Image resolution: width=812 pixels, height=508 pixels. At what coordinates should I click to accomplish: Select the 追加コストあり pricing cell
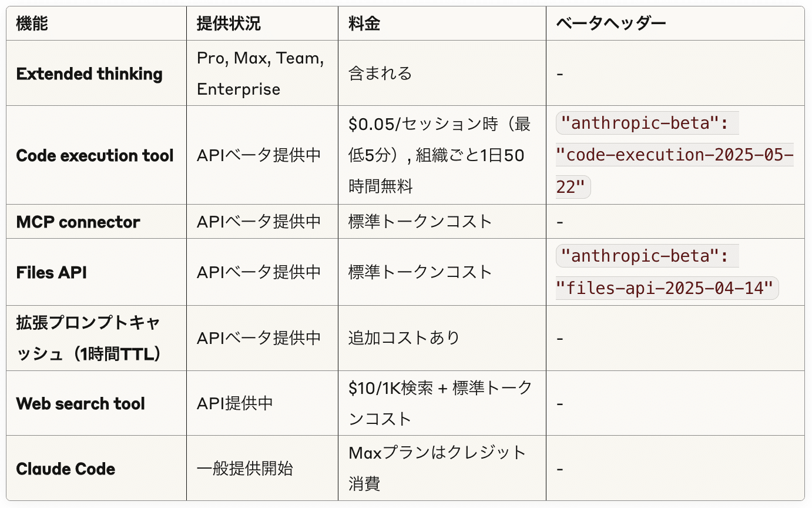point(404,338)
